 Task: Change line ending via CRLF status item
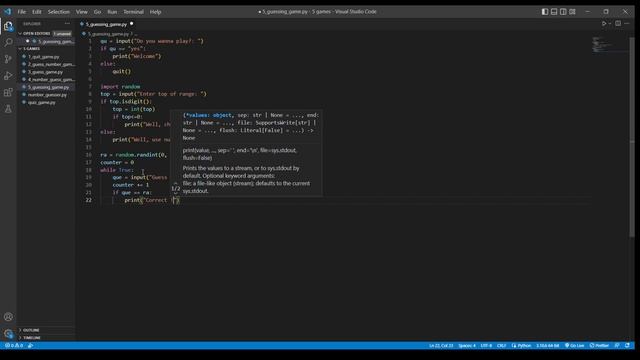pyautogui.click(x=501, y=345)
